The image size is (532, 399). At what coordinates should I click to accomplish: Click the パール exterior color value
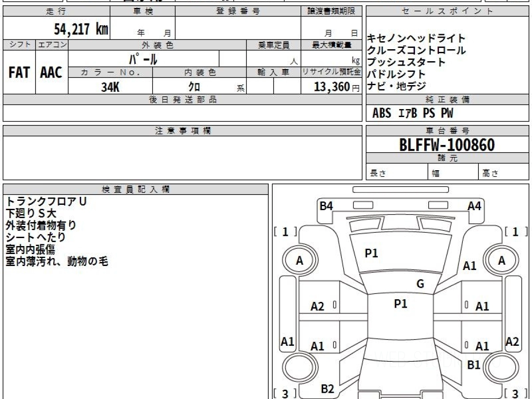pyautogui.click(x=143, y=59)
